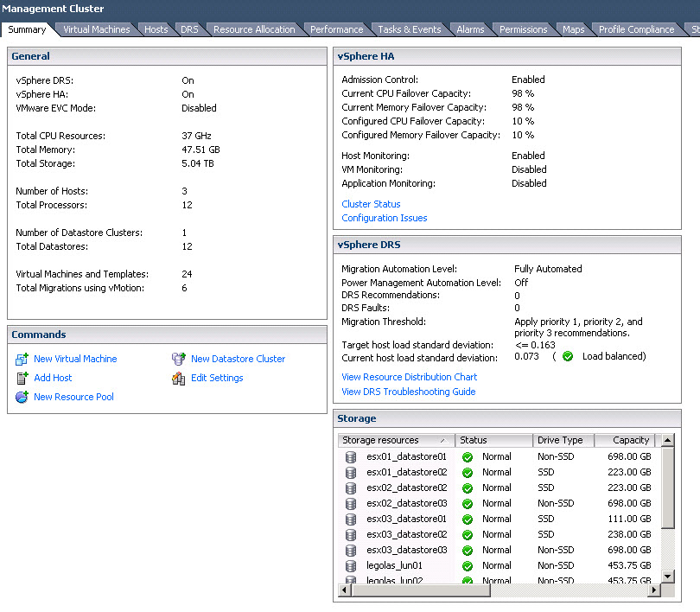Viewport: 700px width, 612px height.
Task: Click the New Datastore Cluster icon
Action: 179,359
